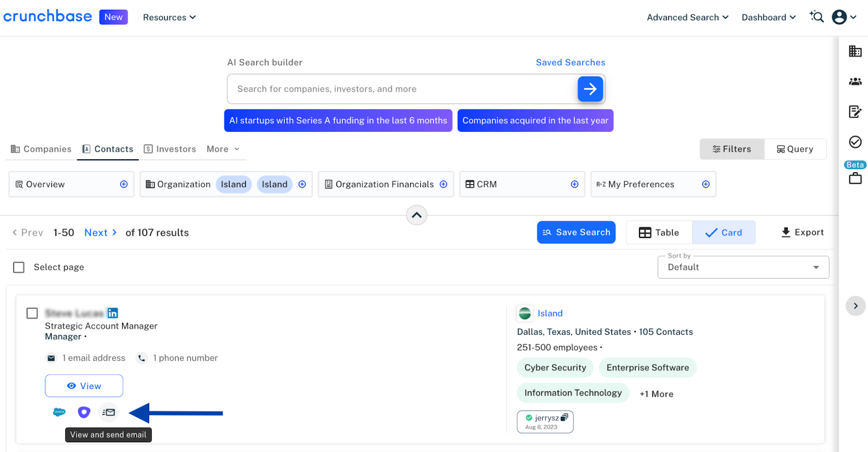Check the contact card checkbox

pyautogui.click(x=32, y=313)
